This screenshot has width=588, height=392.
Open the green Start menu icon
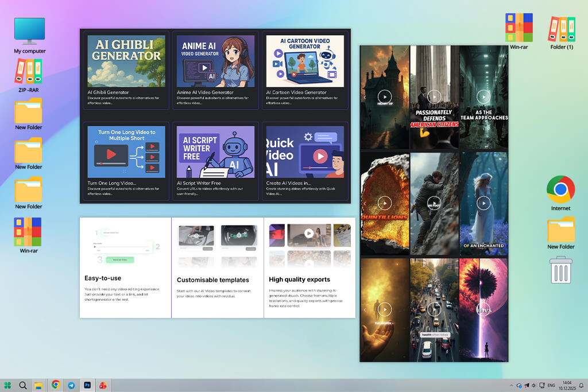(7, 385)
